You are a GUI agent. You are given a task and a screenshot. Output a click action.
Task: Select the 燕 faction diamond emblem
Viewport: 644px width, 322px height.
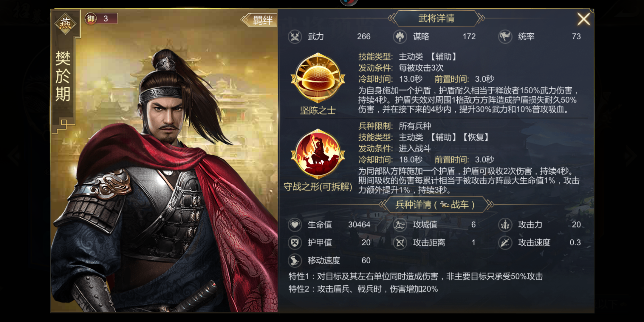coord(65,24)
